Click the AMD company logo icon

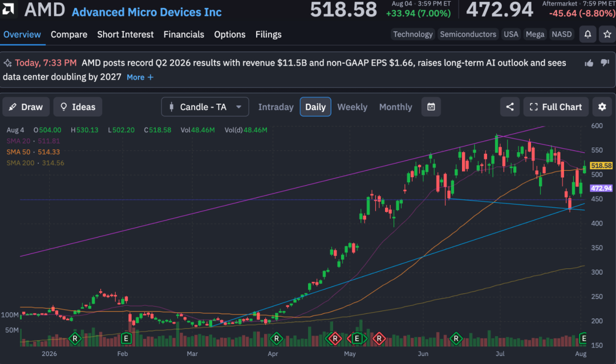[x=8, y=9]
